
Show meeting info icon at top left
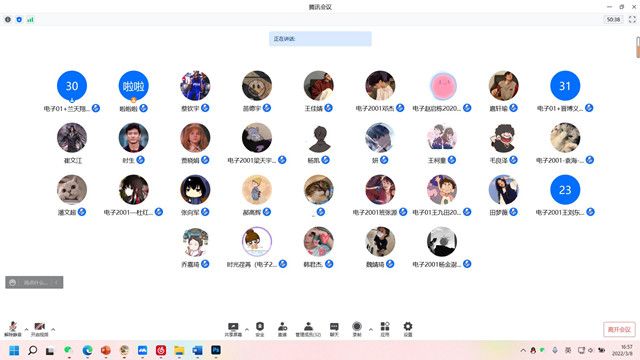click(8, 19)
